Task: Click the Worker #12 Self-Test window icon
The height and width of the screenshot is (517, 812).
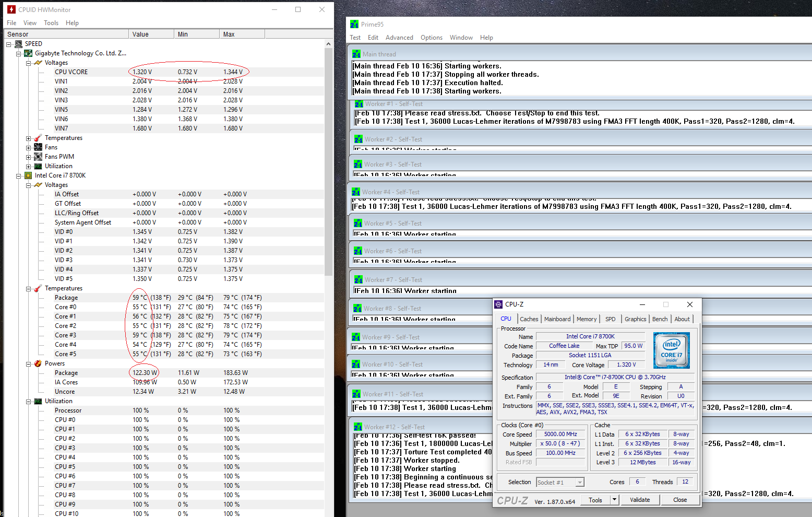Action: coord(358,427)
